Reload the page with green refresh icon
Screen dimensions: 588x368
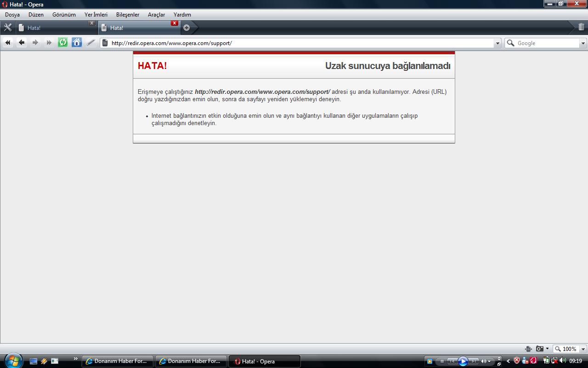point(63,43)
